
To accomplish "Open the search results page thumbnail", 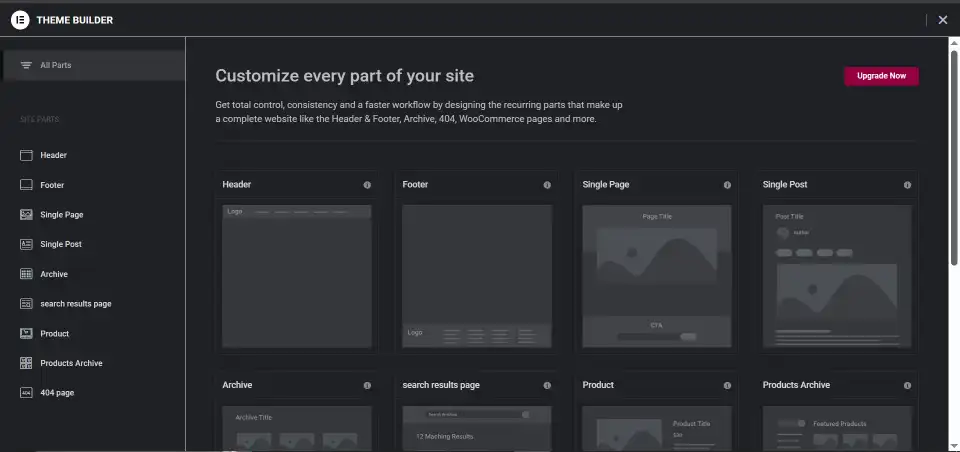I will tap(477, 429).
